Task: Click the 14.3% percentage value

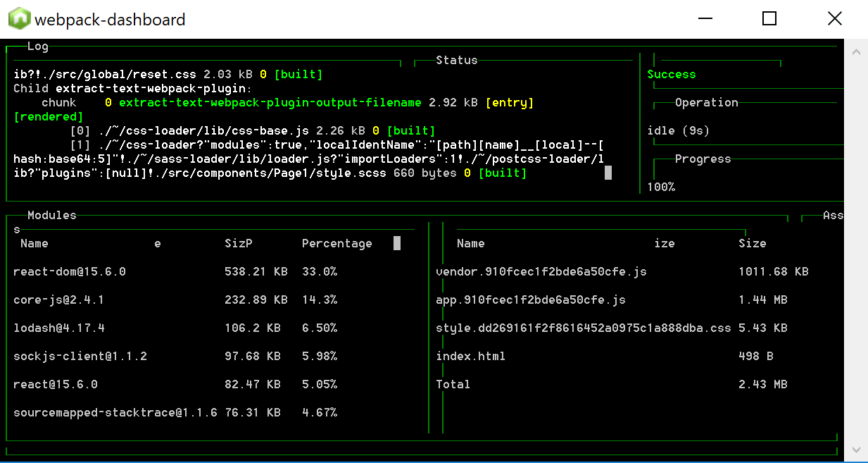Action: (x=320, y=300)
